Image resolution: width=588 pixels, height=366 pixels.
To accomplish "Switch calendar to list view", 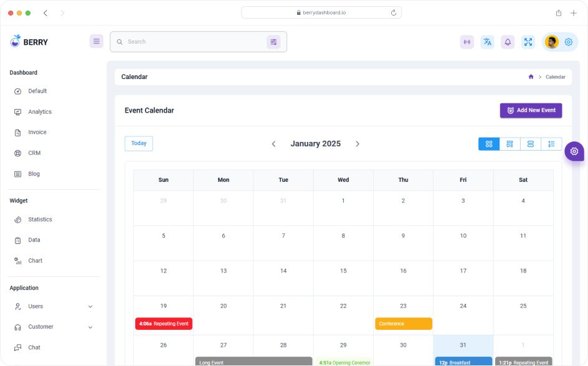I will coord(552,144).
